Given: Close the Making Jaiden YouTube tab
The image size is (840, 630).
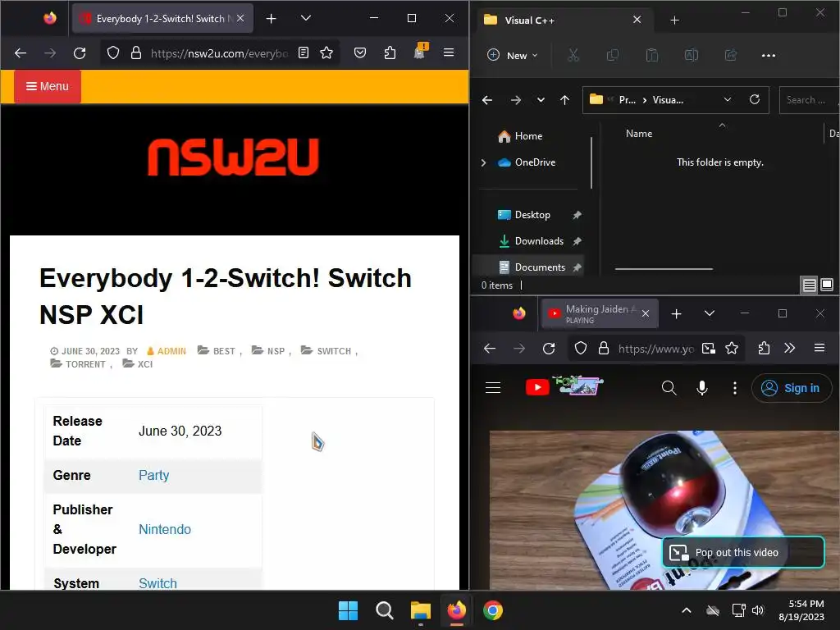Looking at the screenshot, I should point(646,314).
